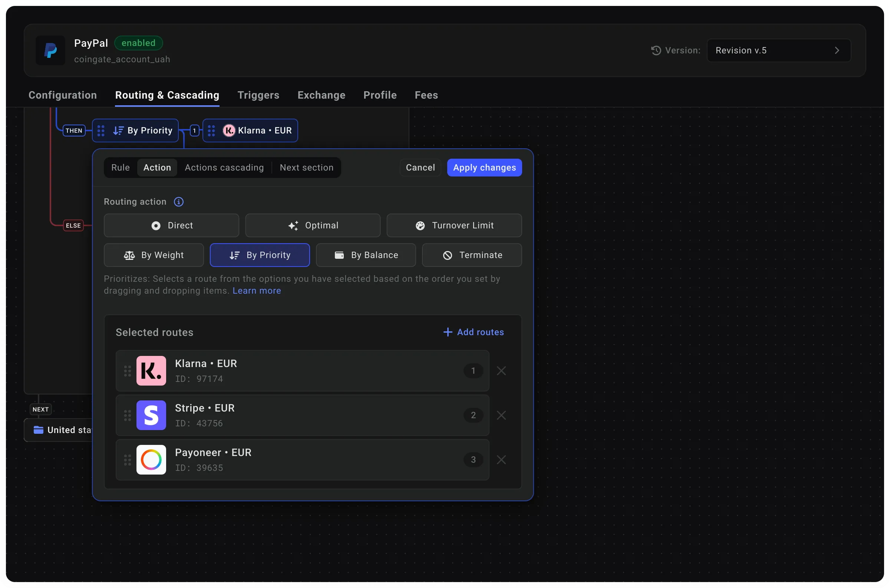Choose the Optimal routing action
The image size is (890, 588).
(x=313, y=225)
